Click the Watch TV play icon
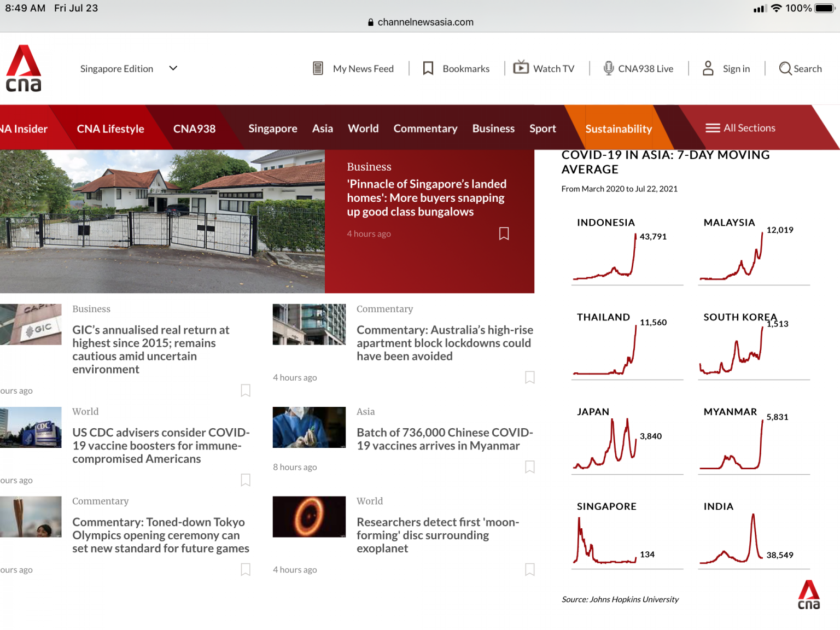The height and width of the screenshot is (630, 840). 521,67
